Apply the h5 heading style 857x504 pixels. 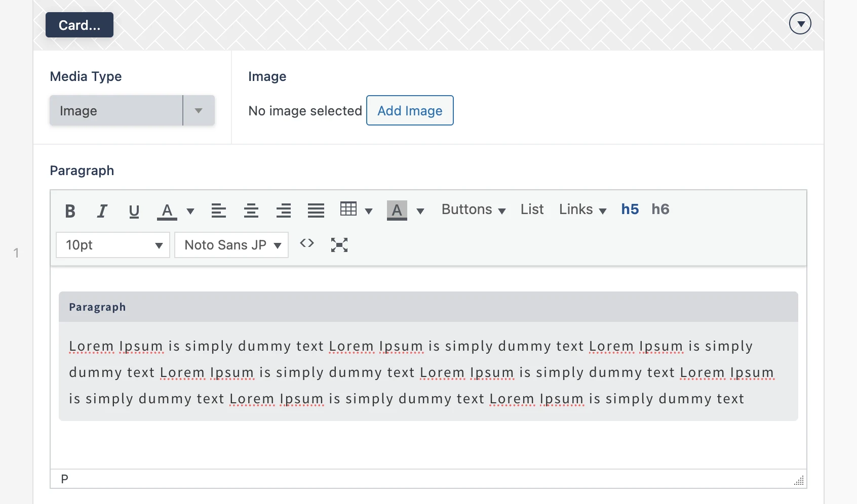tap(630, 209)
